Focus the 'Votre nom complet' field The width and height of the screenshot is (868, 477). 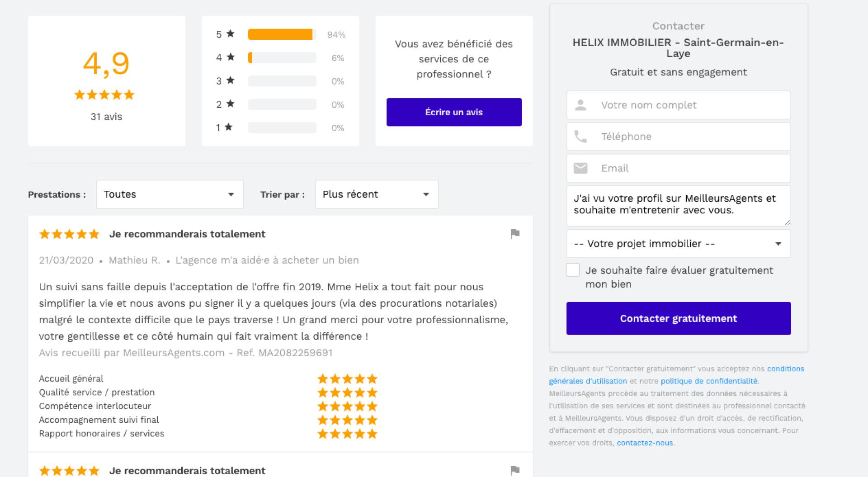coord(692,105)
